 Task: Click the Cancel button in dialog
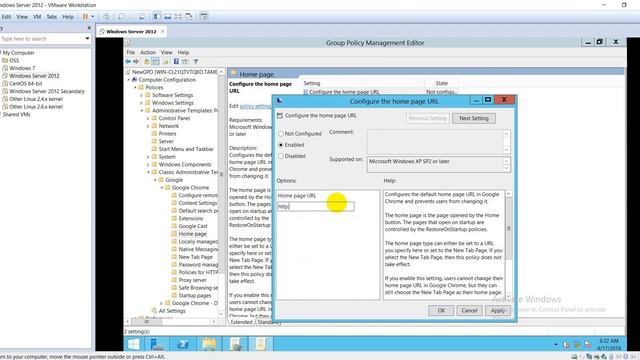[x=469, y=311]
